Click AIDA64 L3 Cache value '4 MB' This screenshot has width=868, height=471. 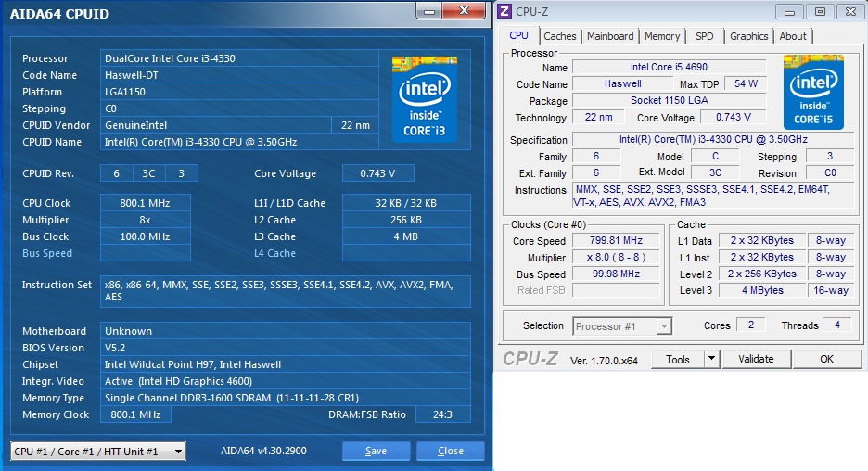pyautogui.click(x=406, y=235)
